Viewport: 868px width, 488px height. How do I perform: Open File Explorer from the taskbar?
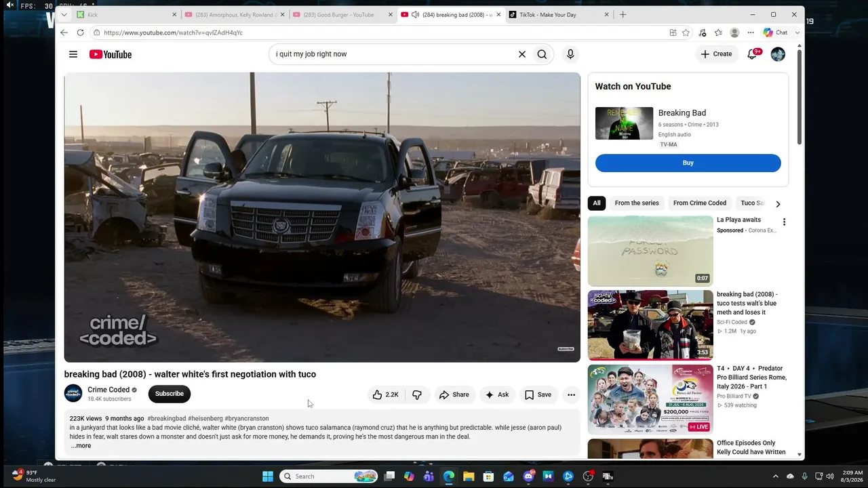[x=469, y=476]
